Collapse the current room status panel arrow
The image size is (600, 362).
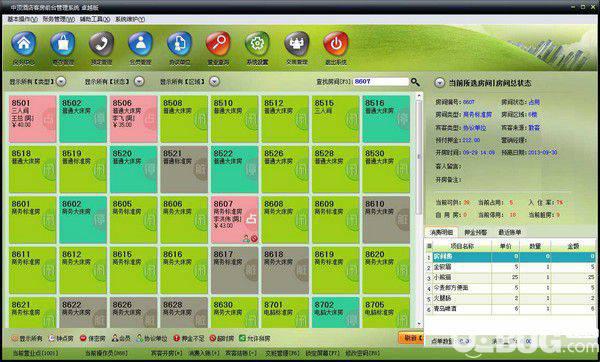tap(440, 83)
